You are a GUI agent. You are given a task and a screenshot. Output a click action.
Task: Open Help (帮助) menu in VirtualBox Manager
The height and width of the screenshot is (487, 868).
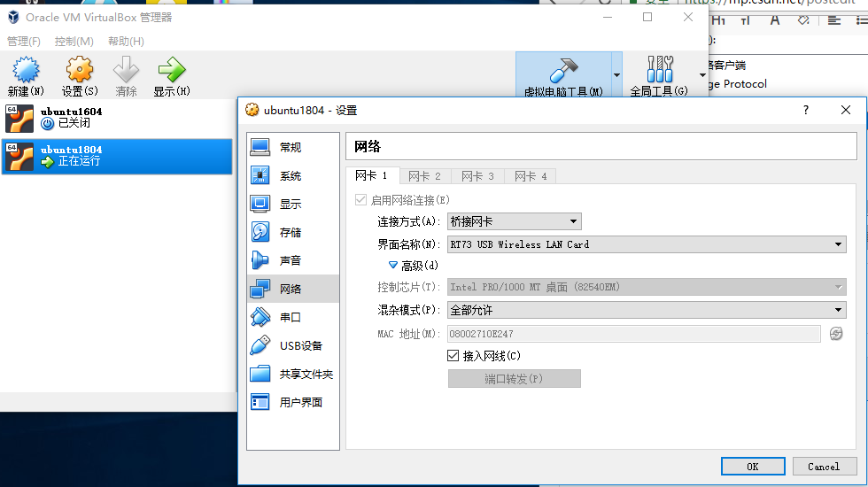pyautogui.click(x=126, y=42)
